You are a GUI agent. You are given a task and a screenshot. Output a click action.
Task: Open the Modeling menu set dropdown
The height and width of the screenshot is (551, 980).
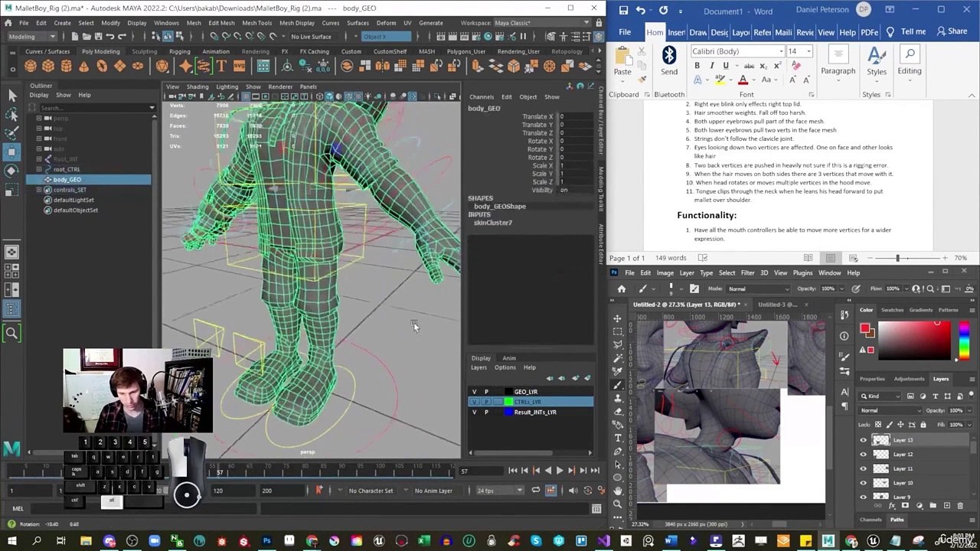coord(32,37)
